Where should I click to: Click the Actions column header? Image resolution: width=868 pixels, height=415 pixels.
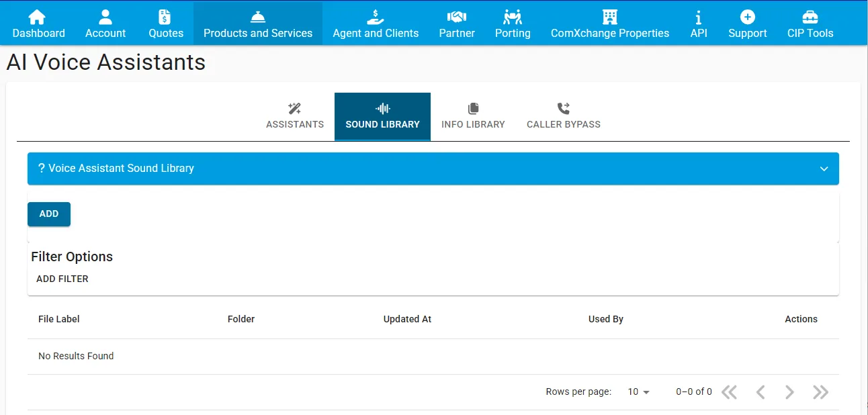801,319
